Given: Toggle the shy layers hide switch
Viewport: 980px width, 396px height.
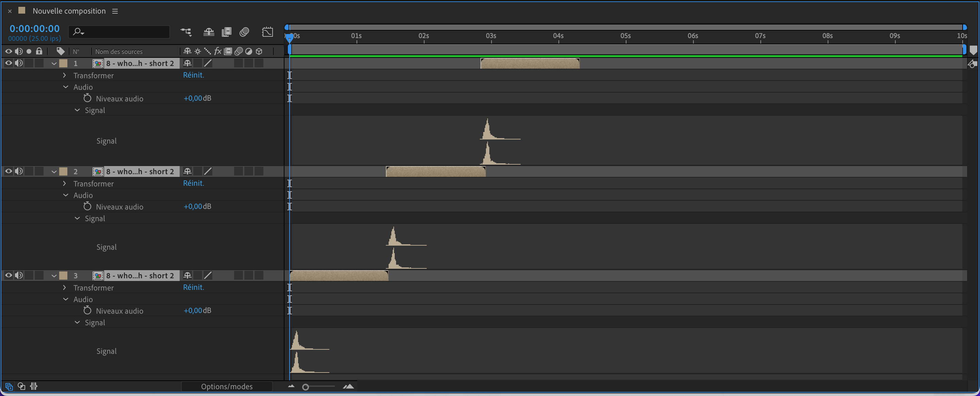Looking at the screenshot, I should (x=209, y=32).
